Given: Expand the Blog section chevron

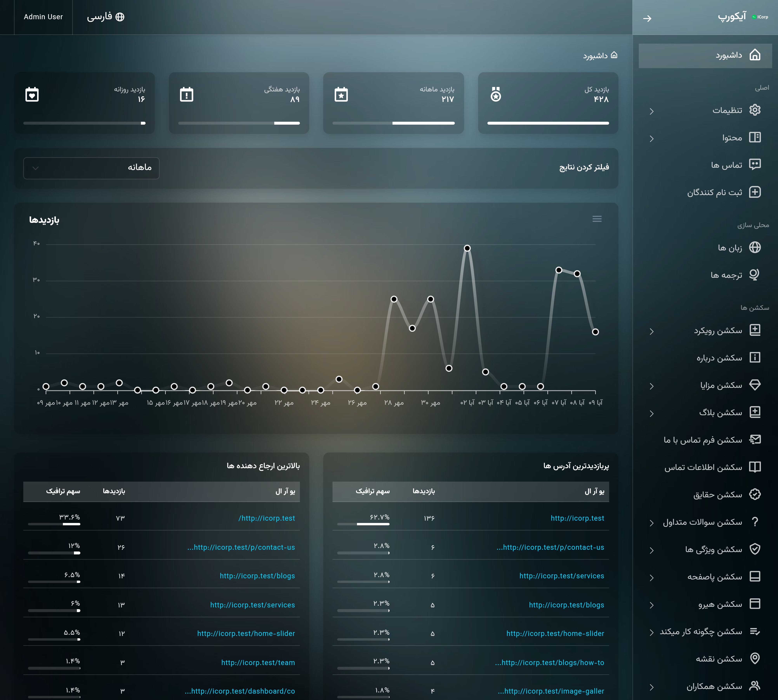Looking at the screenshot, I should point(651,413).
